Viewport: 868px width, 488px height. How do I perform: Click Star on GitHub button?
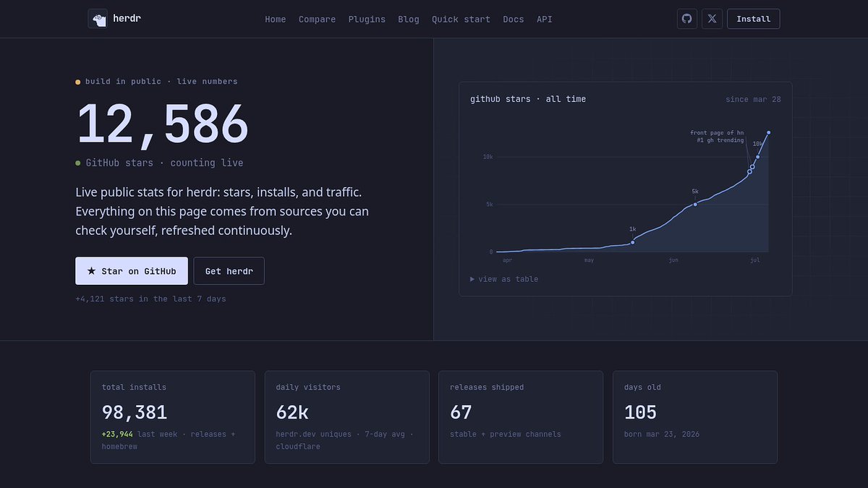132,271
